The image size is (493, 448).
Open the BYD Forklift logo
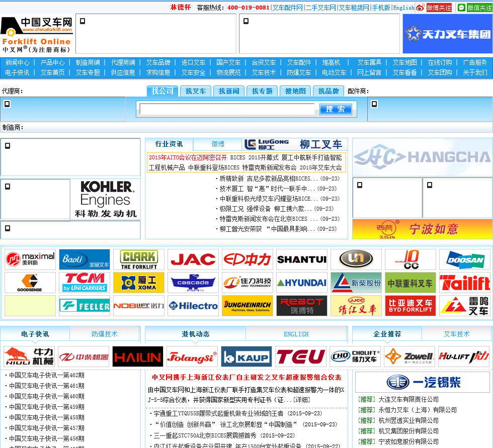pos(410,305)
